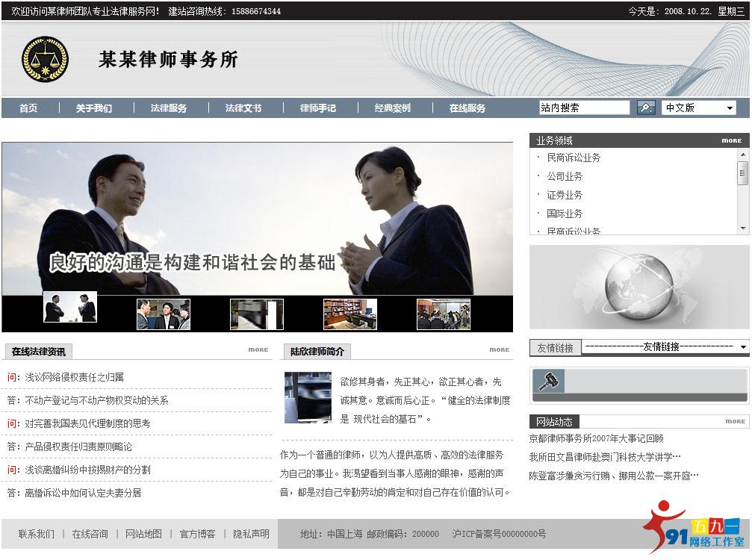The width and height of the screenshot is (752, 560).
Task: Open the 关于我们 menu item
Action: point(93,108)
